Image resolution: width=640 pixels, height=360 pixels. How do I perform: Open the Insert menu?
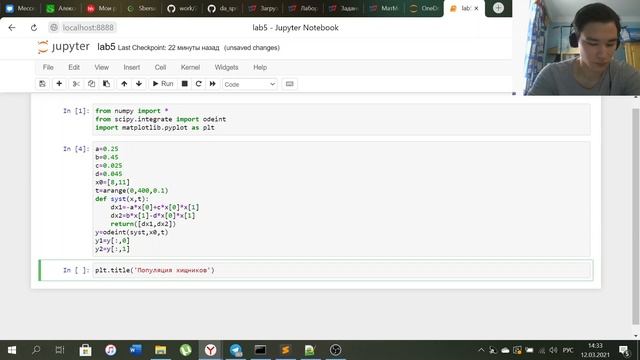[x=131, y=67]
